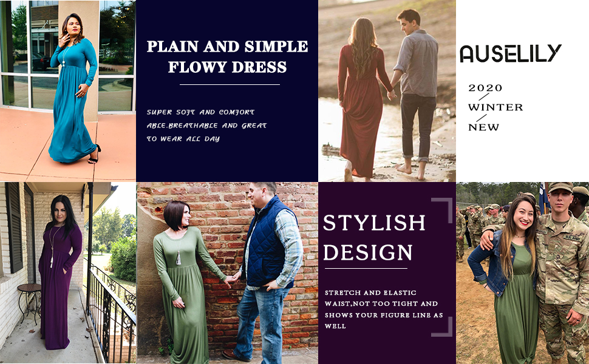589x364 pixels.
Task: Select the photo with the soldier
Action: click(523, 273)
